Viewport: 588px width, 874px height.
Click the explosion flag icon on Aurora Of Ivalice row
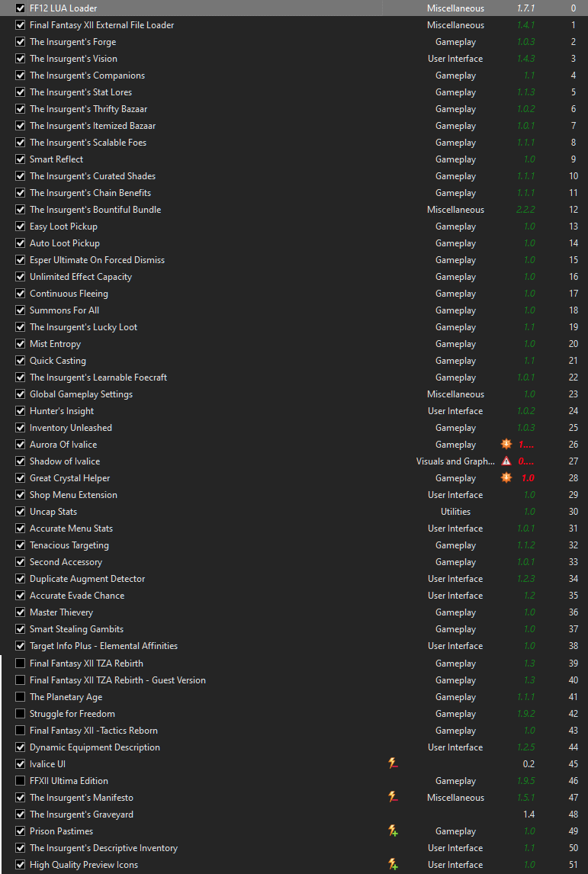(x=506, y=445)
